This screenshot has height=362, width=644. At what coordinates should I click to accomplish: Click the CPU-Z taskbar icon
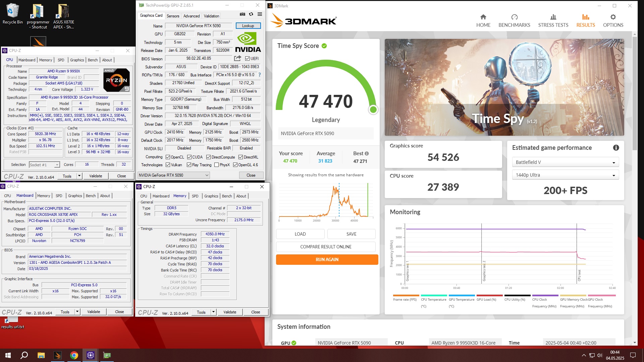91,355
